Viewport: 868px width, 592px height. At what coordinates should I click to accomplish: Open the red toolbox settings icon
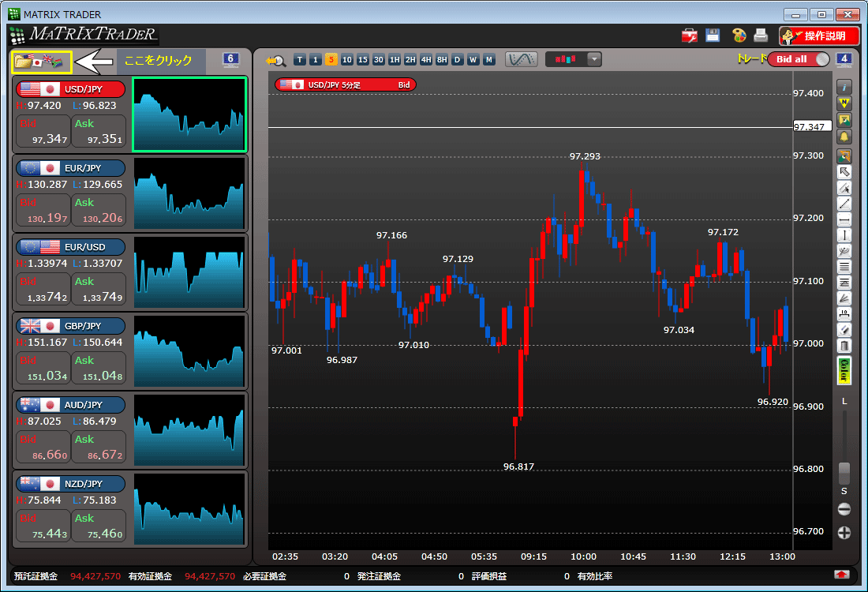(689, 36)
